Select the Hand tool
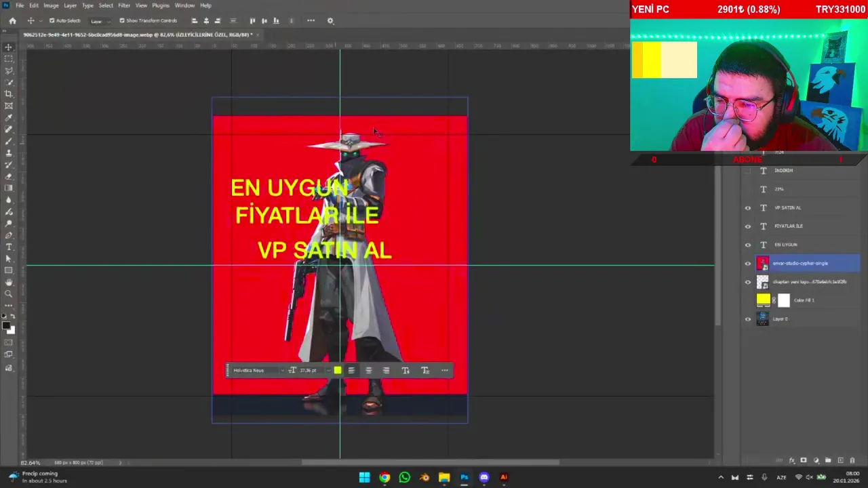This screenshot has width=868, height=488. click(x=9, y=282)
